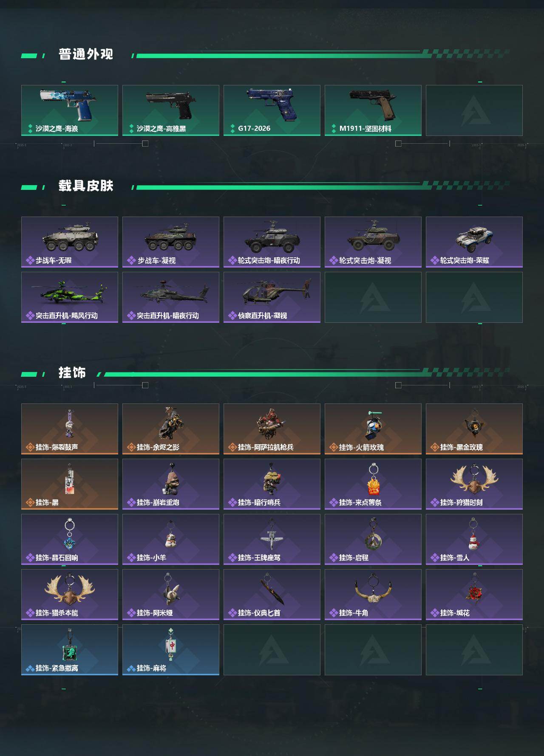Select the 挂饰-爆裂鼓声 charm

[70, 429]
